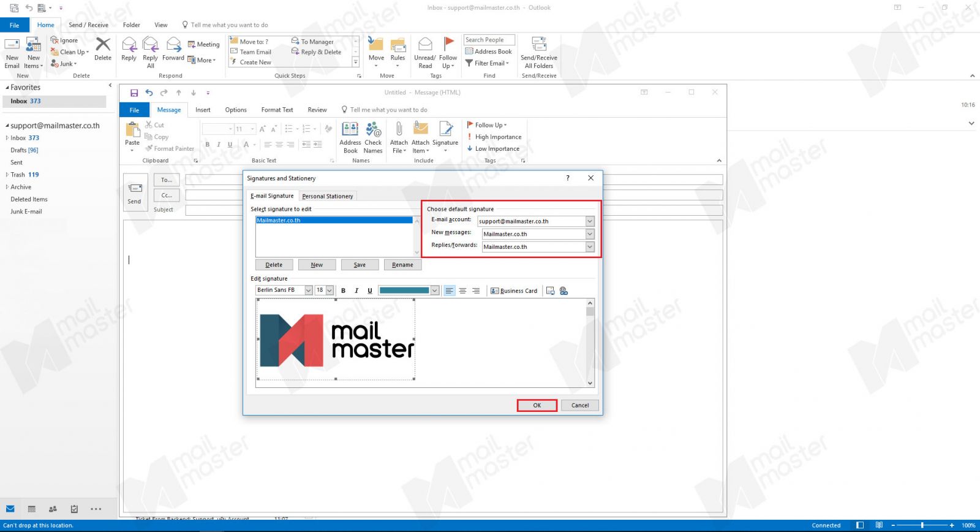Click Paste icon in message ribbon
The width and height of the screenshot is (980, 532).
pyautogui.click(x=132, y=129)
